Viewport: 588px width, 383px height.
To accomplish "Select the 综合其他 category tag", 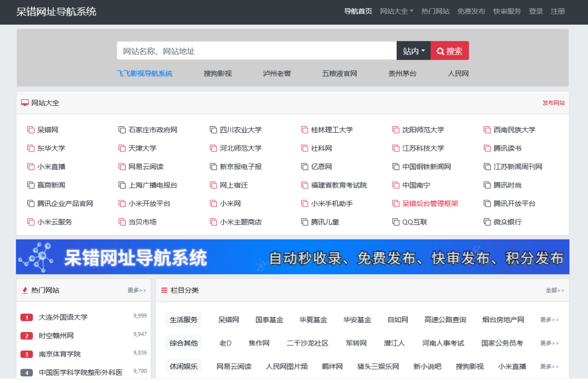I will [x=184, y=343].
